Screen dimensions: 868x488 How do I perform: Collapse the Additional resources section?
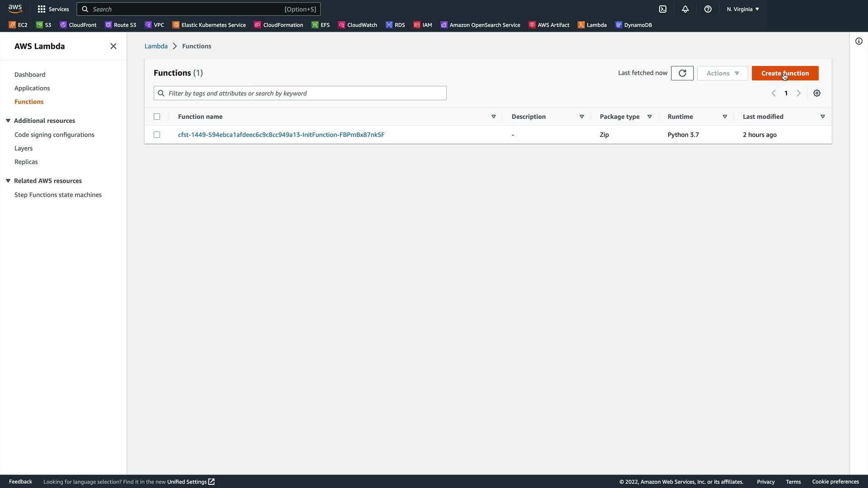(8, 121)
